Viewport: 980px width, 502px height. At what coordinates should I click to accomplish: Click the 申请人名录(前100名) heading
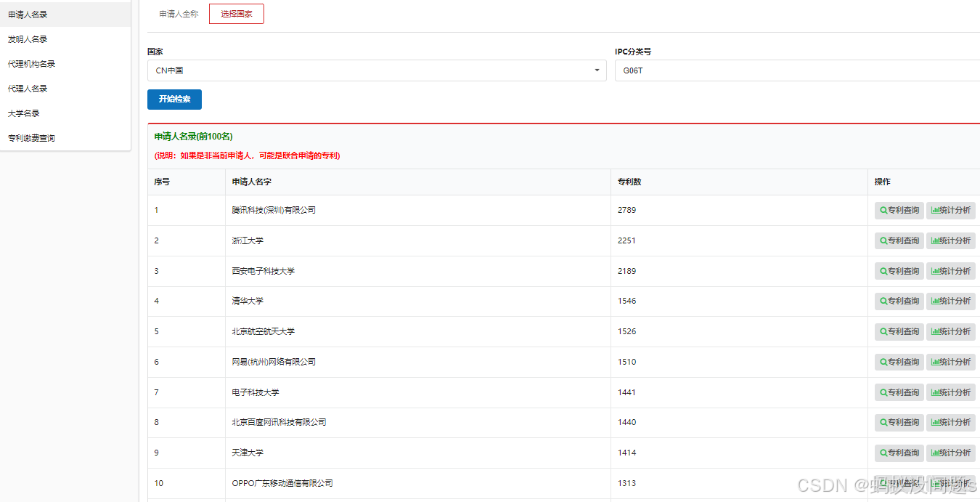[193, 137]
